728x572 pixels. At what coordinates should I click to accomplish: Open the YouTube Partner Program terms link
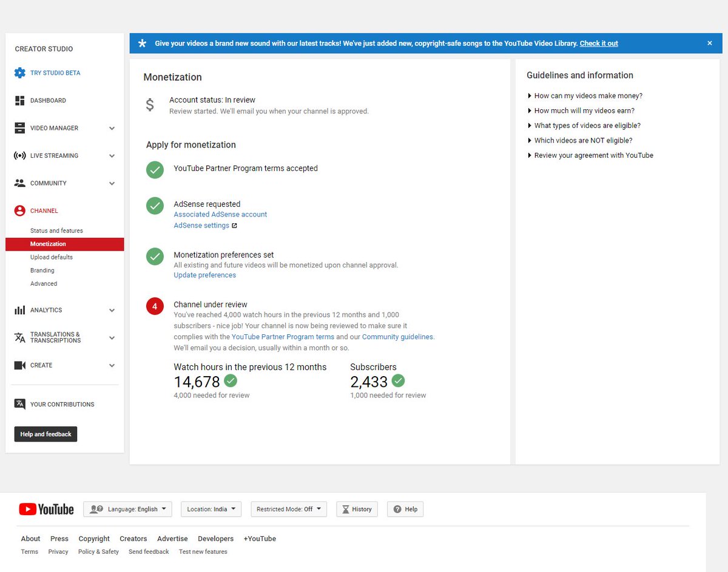pyautogui.click(x=283, y=337)
